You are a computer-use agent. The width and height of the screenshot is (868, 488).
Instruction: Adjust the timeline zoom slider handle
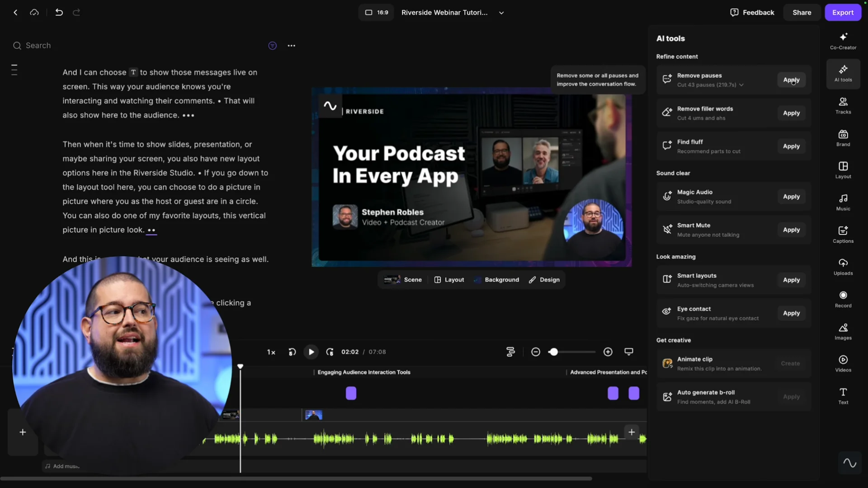pyautogui.click(x=554, y=352)
